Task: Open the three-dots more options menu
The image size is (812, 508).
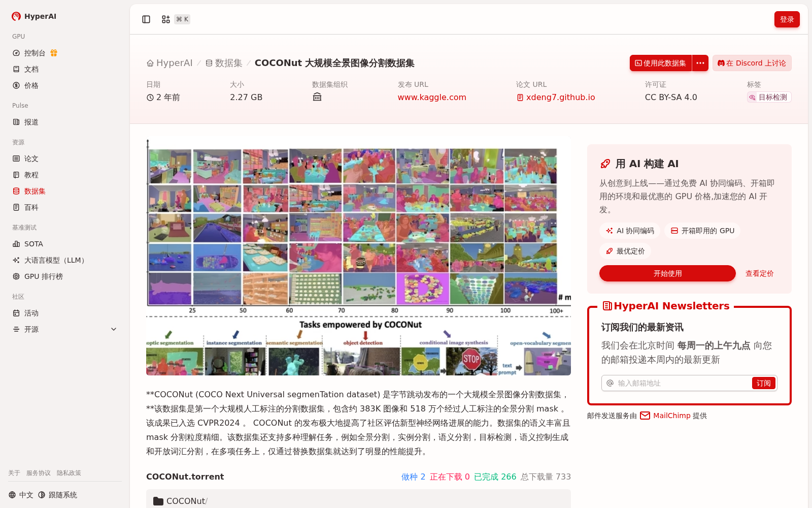Action: tap(700, 63)
